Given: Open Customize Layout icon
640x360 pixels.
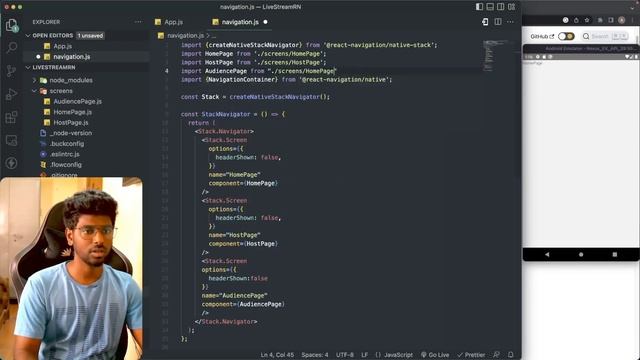Looking at the screenshot, I should (511, 7).
